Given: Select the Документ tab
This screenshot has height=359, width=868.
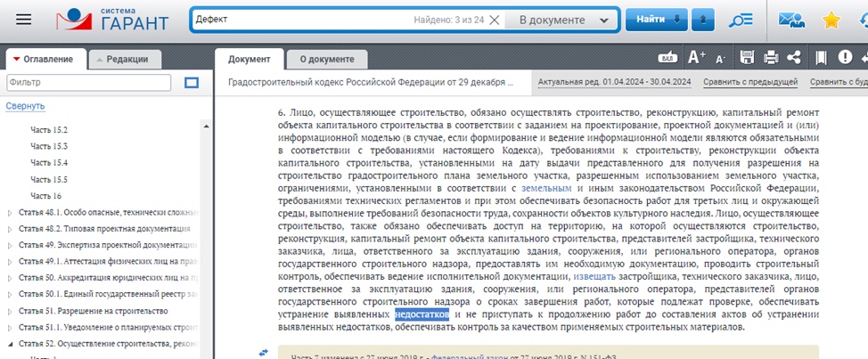Looking at the screenshot, I should [250, 59].
